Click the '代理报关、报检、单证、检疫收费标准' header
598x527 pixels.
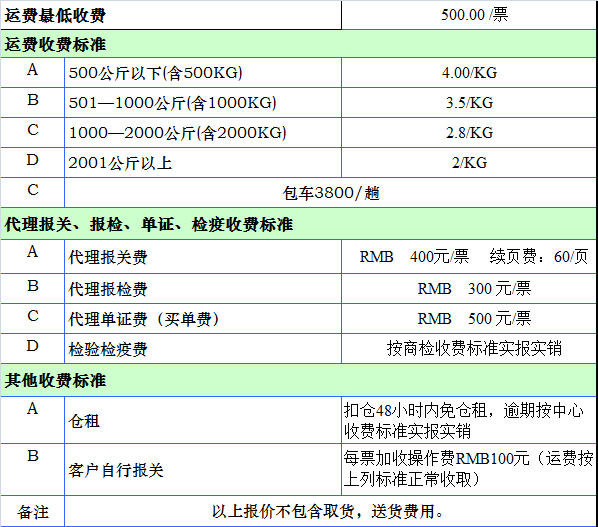coord(298,224)
